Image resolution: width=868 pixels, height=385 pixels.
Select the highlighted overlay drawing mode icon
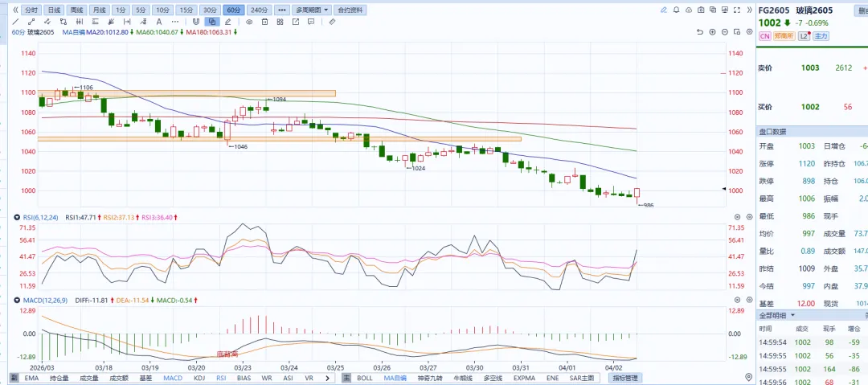(x=211, y=22)
